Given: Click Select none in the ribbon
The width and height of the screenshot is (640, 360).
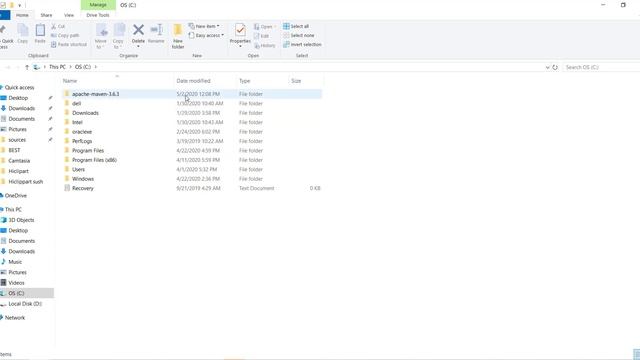Looking at the screenshot, I should tap(299, 36).
